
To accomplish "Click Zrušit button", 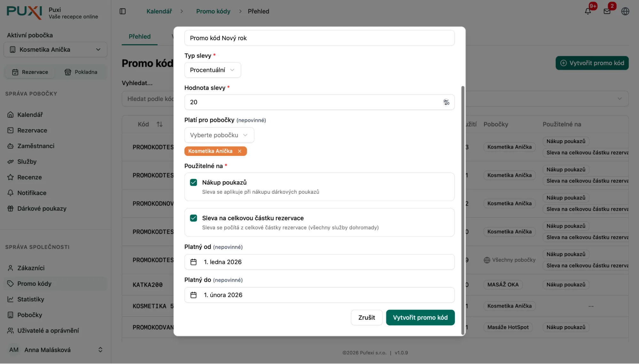I will tap(366, 318).
